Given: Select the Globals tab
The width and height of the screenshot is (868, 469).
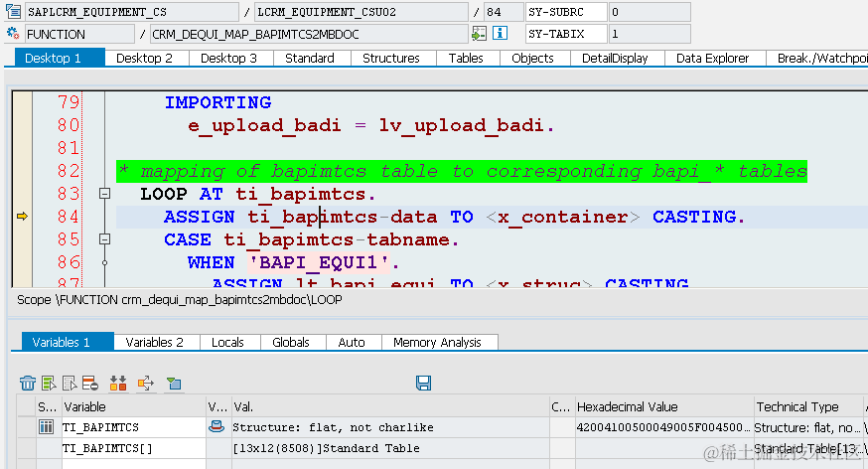Looking at the screenshot, I should [x=291, y=342].
